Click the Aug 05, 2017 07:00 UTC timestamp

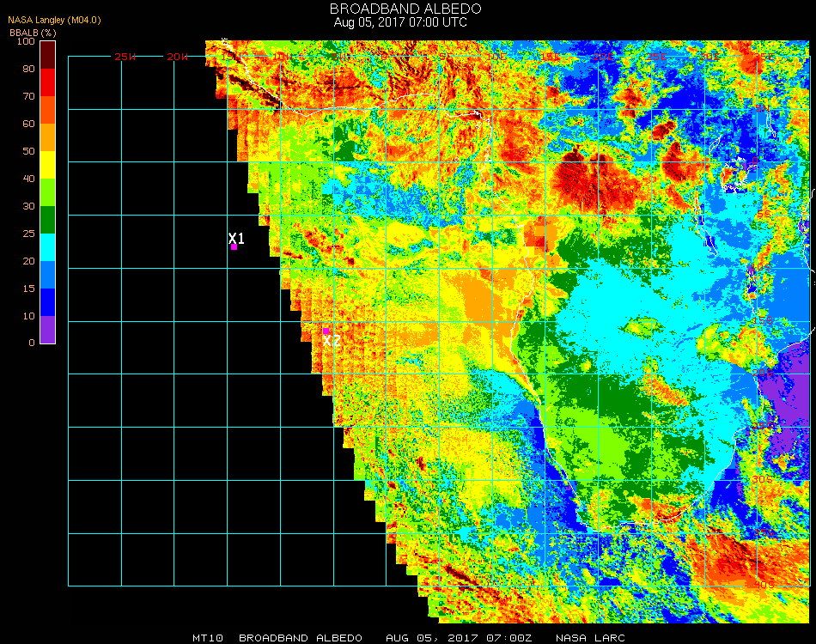coord(400,21)
